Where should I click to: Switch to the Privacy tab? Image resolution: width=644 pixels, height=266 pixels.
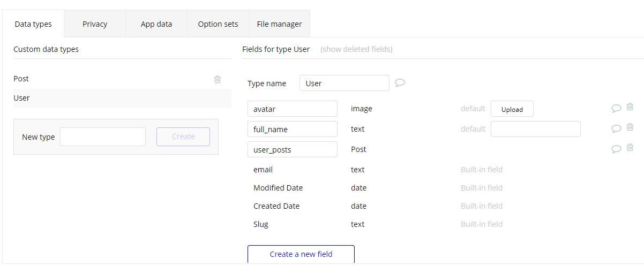[95, 24]
